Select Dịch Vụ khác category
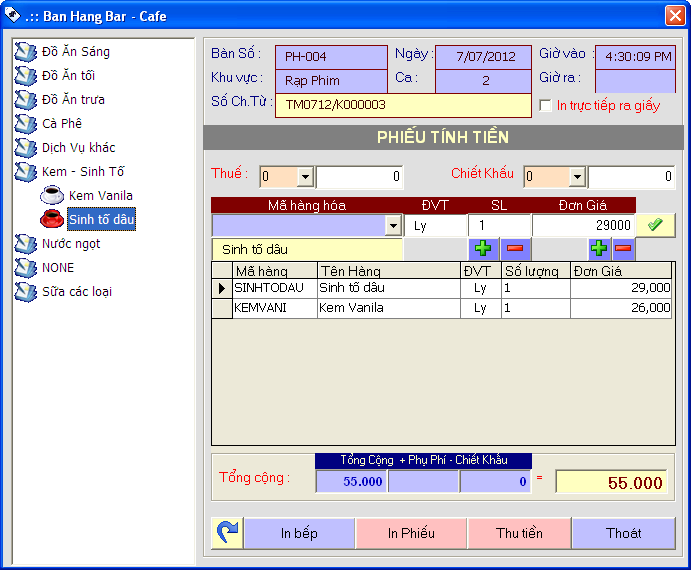 78,147
